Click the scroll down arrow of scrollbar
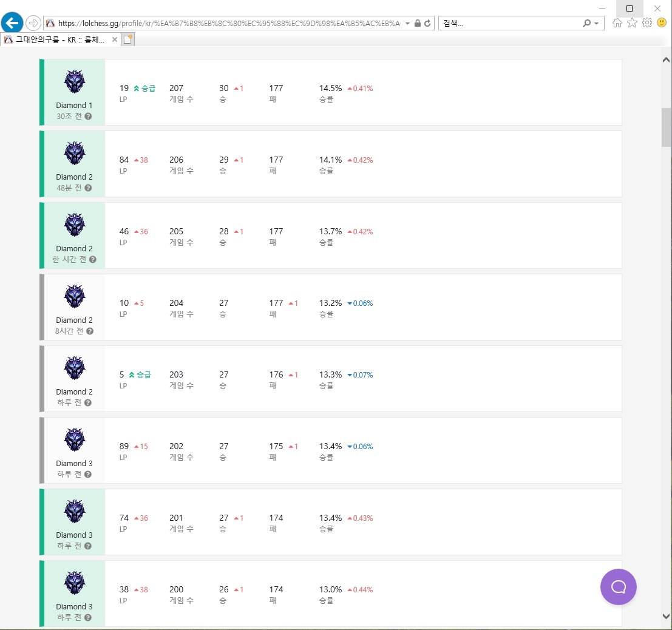Image resolution: width=672 pixels, height=630 pixels. 666,616
